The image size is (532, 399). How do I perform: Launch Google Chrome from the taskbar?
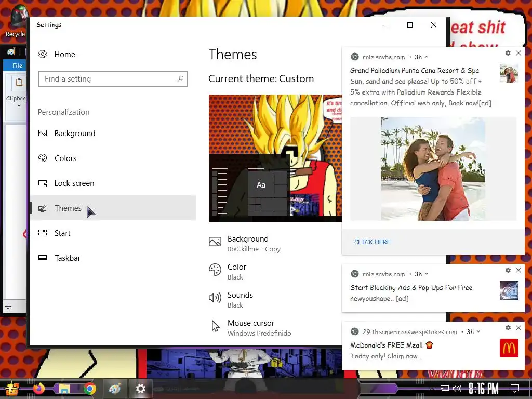click(x=89, y=389)
